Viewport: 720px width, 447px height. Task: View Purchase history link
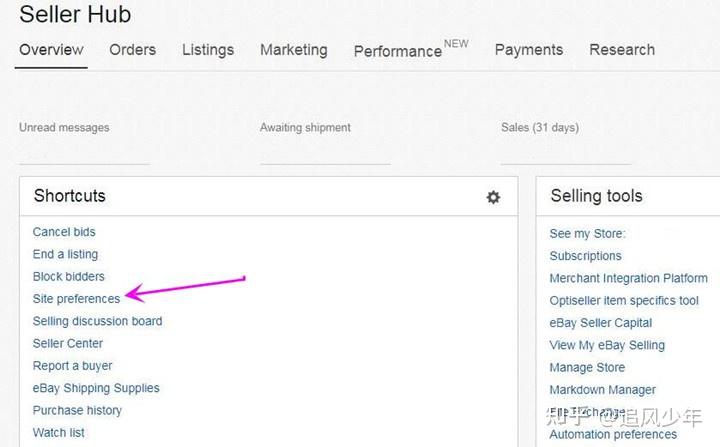click(x=77, y=410)
